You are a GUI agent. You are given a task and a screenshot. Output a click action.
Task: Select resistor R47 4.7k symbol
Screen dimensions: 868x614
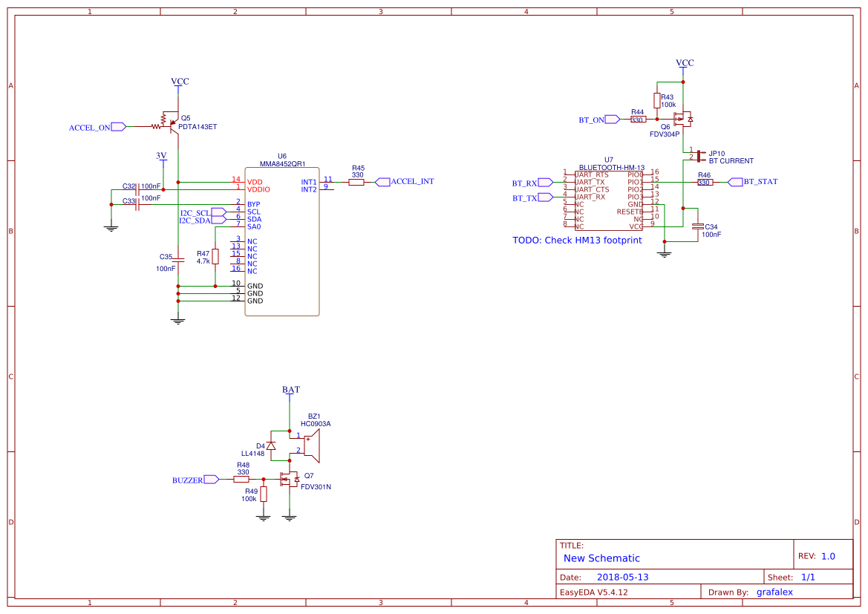215,256
